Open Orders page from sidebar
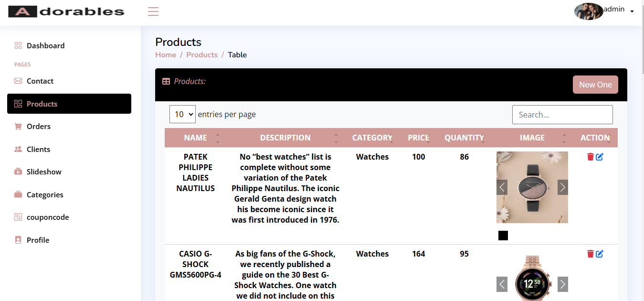644x301 pixels. coord(39,127)
